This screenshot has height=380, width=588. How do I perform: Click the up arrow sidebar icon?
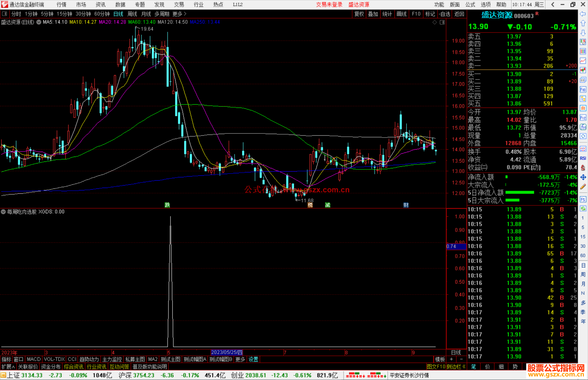(x=583, y=23)
